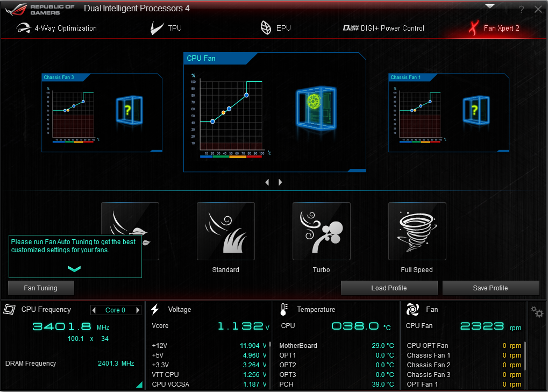Click the help question mark icon
The width and height of the screenshot is (548, 392).
pyautogui.click(x=521, y=10)
